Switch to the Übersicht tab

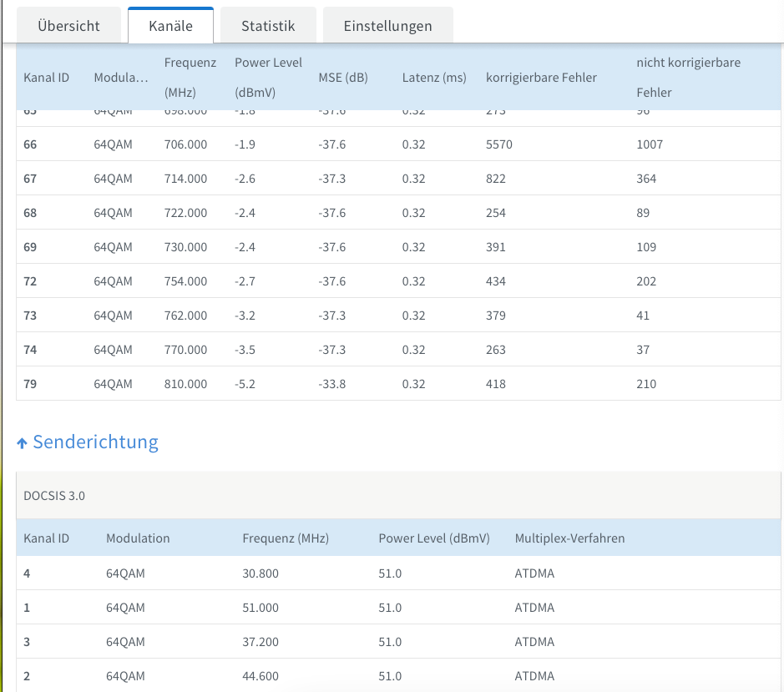[68, 26]
